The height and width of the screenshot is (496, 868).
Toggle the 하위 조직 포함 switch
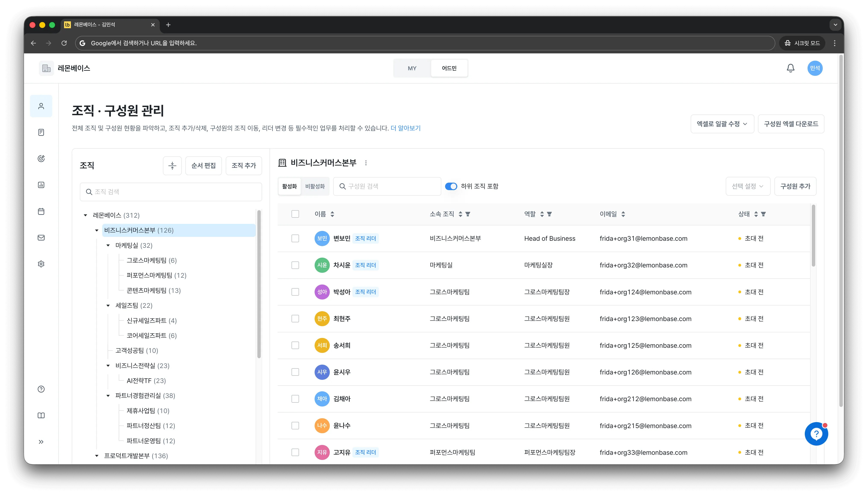tap(451, 186)
